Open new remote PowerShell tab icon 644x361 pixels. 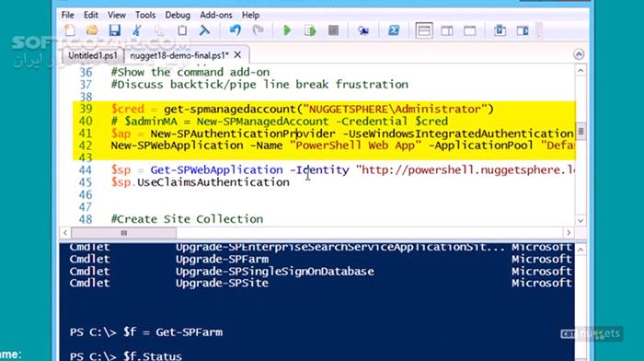(x=363, y=30)
